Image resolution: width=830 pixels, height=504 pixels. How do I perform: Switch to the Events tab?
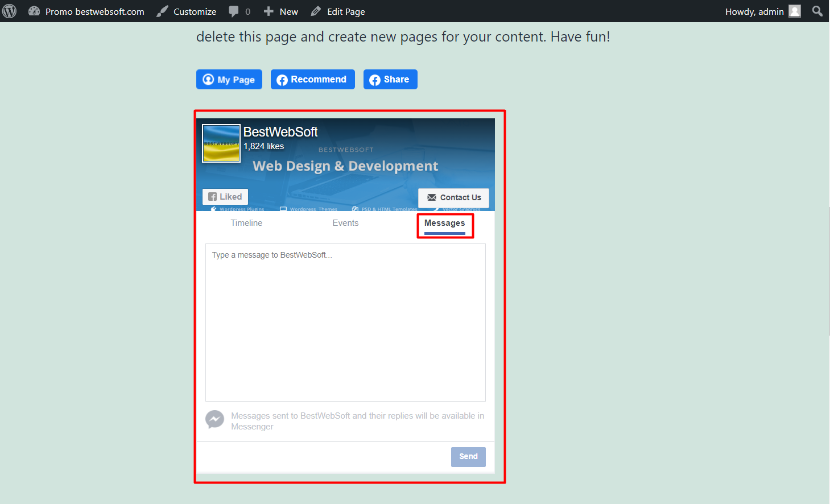coord(345,223)
